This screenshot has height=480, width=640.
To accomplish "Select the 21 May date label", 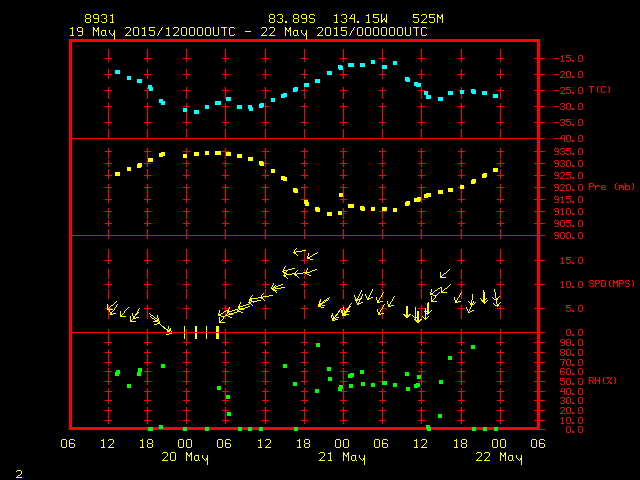I will 342,457.
